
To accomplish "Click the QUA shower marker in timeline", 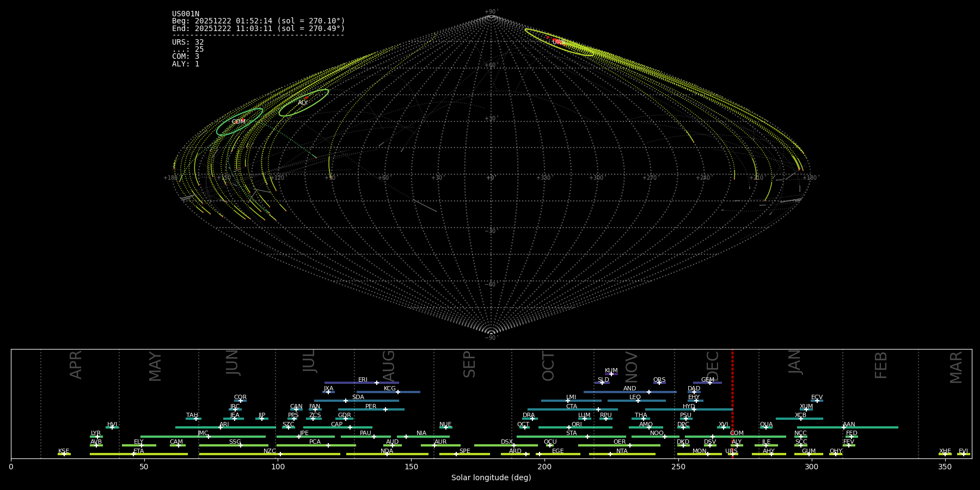I will coord(766,427).
